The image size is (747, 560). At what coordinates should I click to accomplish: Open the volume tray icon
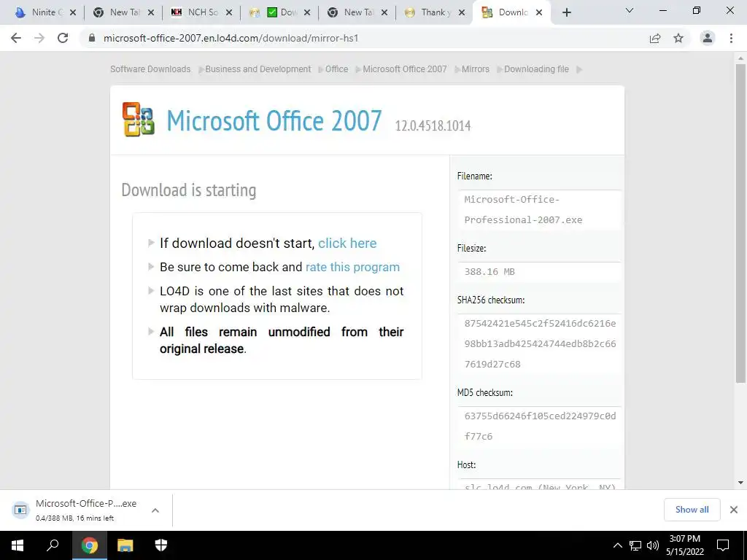click(x=653, y=545)
